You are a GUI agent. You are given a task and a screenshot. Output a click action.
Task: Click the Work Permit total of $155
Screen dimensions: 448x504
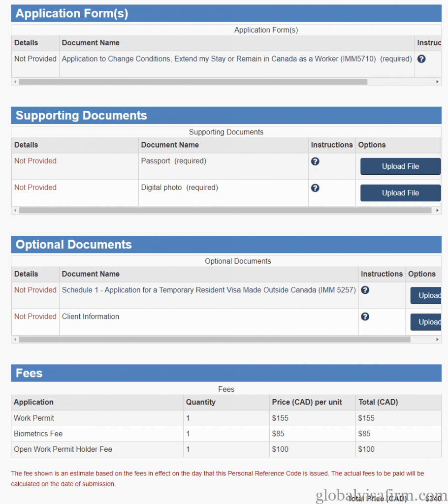pyautogui.click(x=366, y=418)
